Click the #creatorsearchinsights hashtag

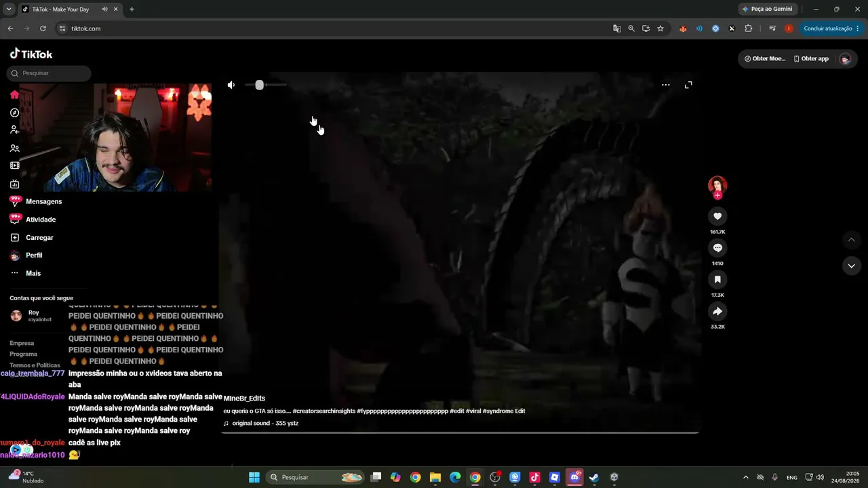point(323,411)
